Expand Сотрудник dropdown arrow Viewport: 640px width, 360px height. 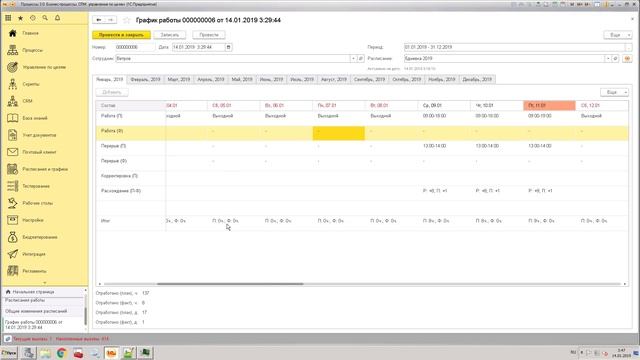(353, 59)
